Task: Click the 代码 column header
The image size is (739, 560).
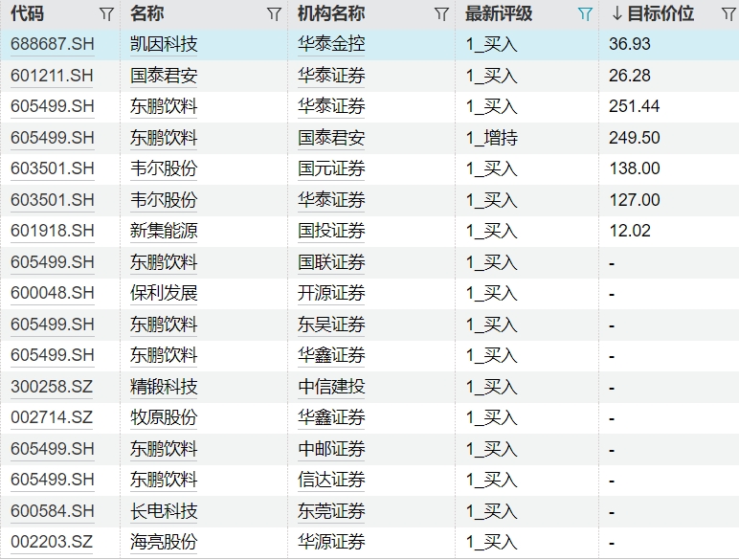Action: coord(28,13)
